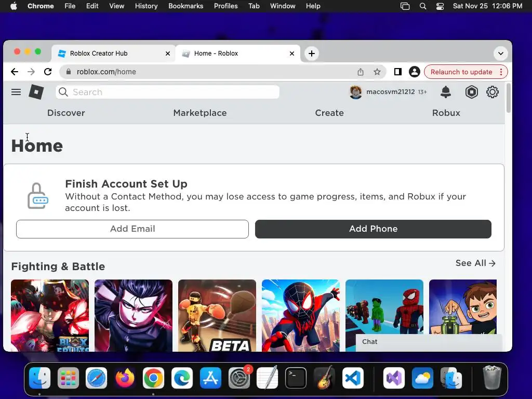The width and height of the screenshot is (532, 399).
Task: Open the notifications bell
Action: click(x=445, y=92)
